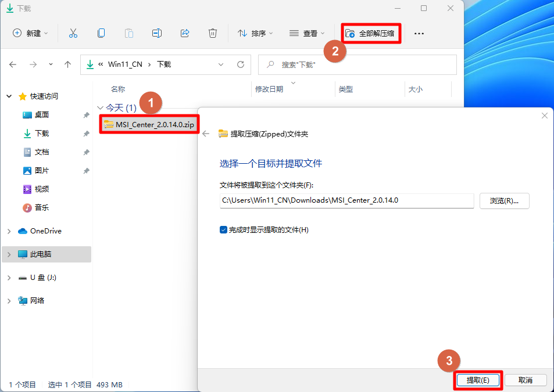Collapse the 今天 file group
This screenshot has height=392, width=554.
tap(100, 108)
